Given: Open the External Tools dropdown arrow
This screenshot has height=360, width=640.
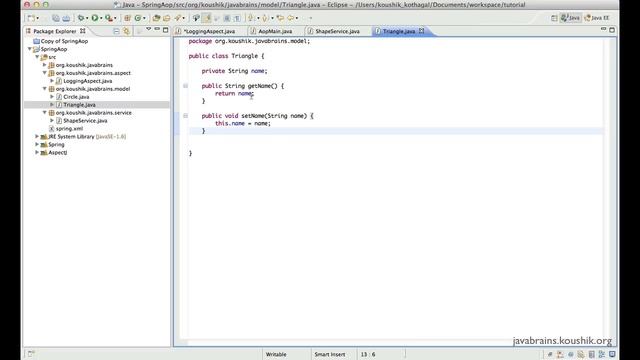Looking at the screenshot, I should pyautogui.click(x=115, y=18).
